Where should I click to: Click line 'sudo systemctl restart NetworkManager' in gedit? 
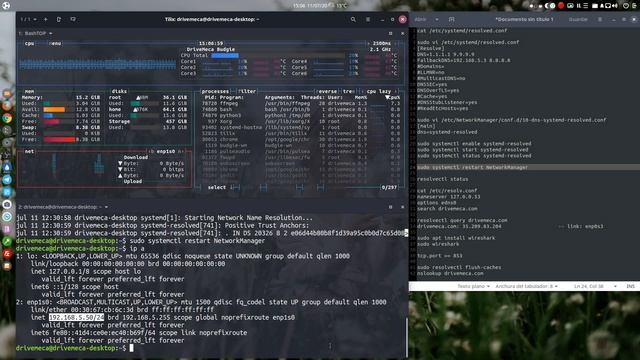pyautogui.click(x=472, y=167)
